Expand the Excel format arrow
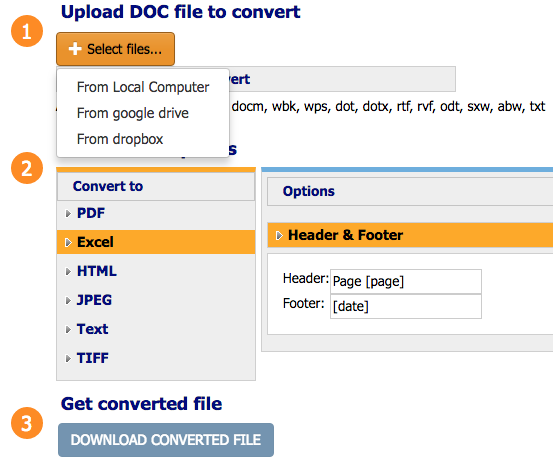553x462 pixels. [68, 243]
